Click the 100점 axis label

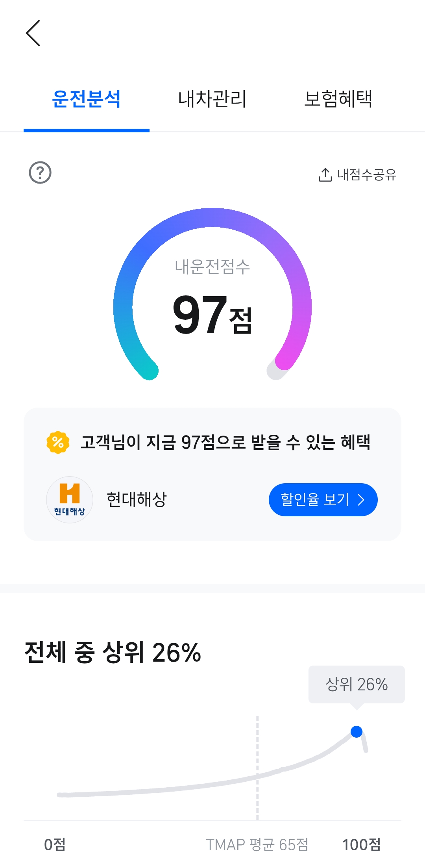coord(361,844)
